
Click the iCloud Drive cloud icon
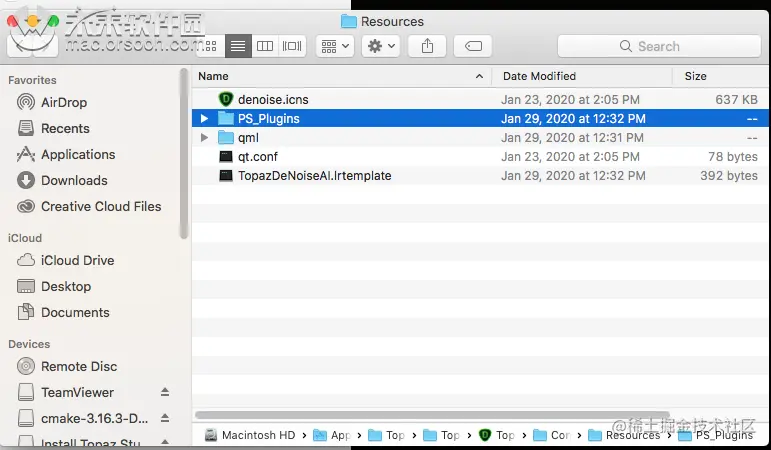click(26, 260)
